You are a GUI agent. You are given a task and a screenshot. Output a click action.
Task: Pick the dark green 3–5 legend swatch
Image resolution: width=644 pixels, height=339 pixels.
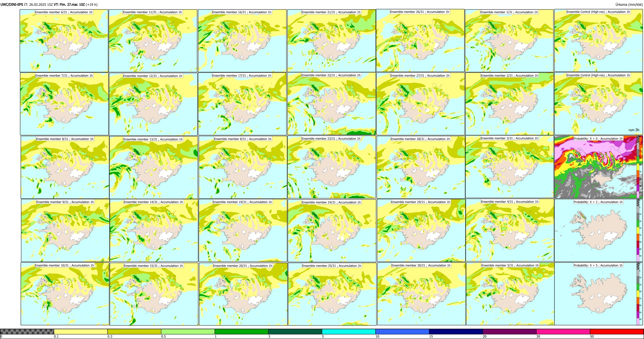click(295, 332)
